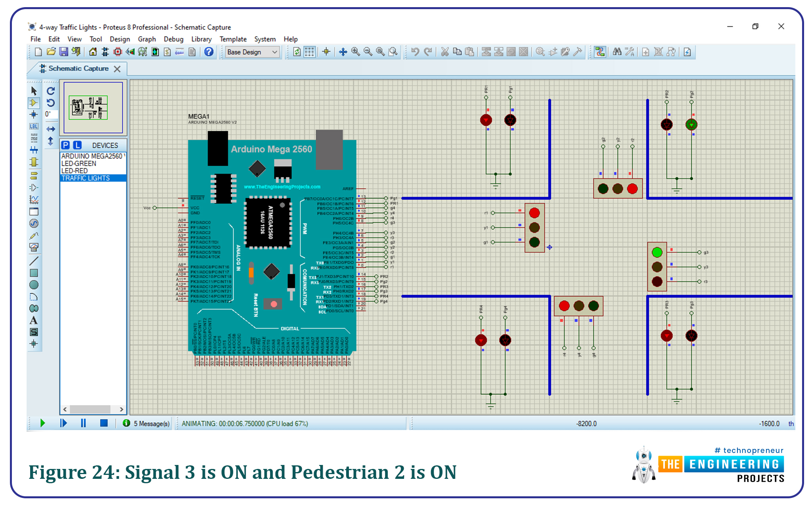Open the Design menu

[x=120, y=39]
